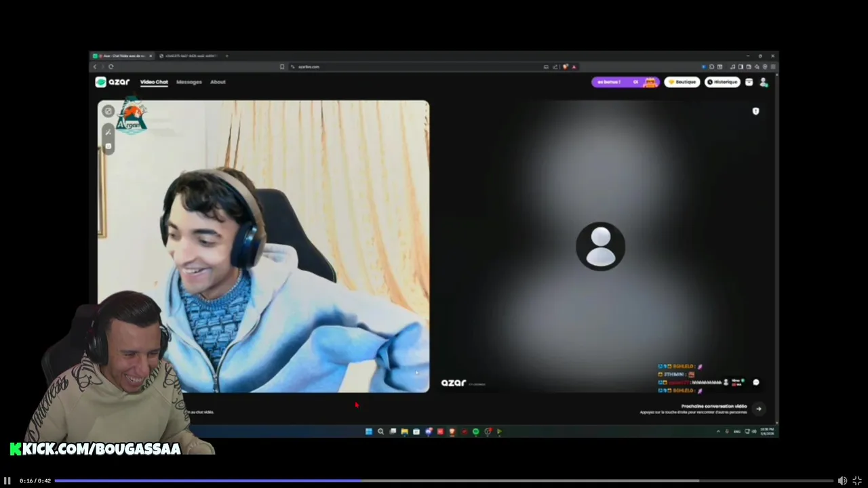Open the Historique history
This screenshot has height=488, width=868.
(x=722, y=82)
